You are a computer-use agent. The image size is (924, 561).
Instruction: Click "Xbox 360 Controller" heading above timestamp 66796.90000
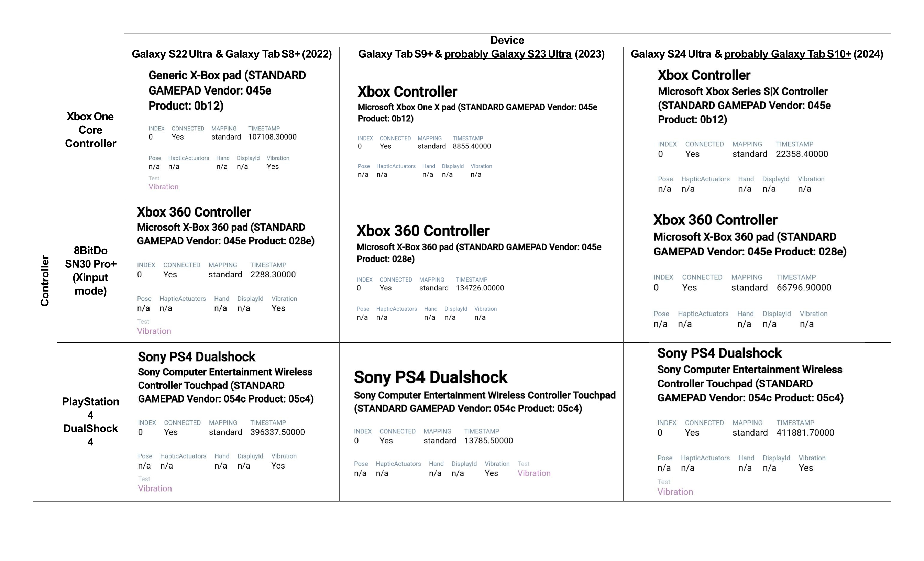(x=715, y=220)
